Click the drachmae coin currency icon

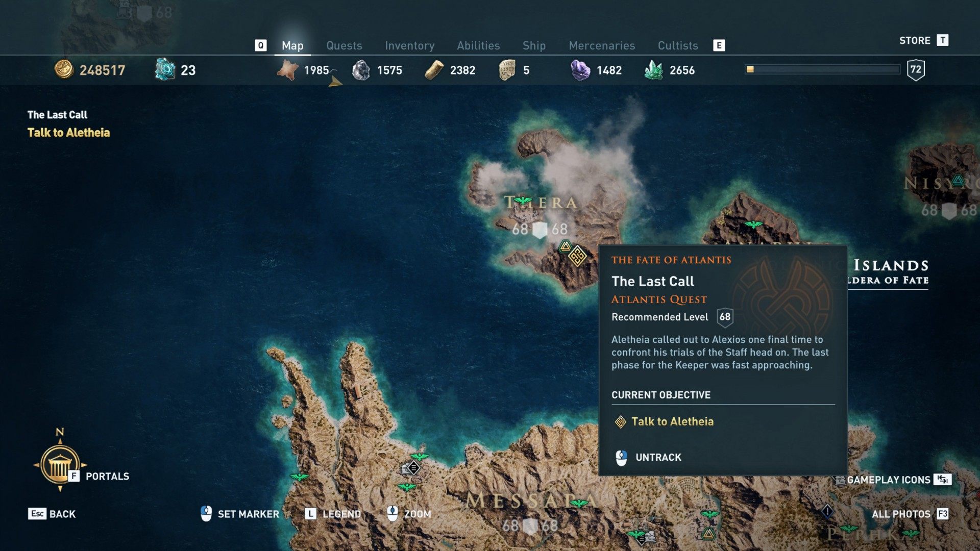(x=64, y=69)
